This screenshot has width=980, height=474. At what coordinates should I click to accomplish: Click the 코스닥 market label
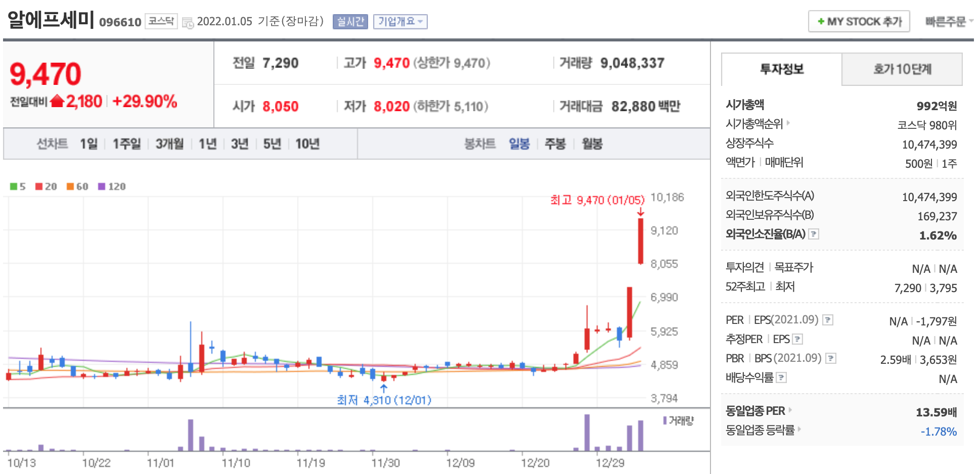pyautogui.click(x=161, y=21)
